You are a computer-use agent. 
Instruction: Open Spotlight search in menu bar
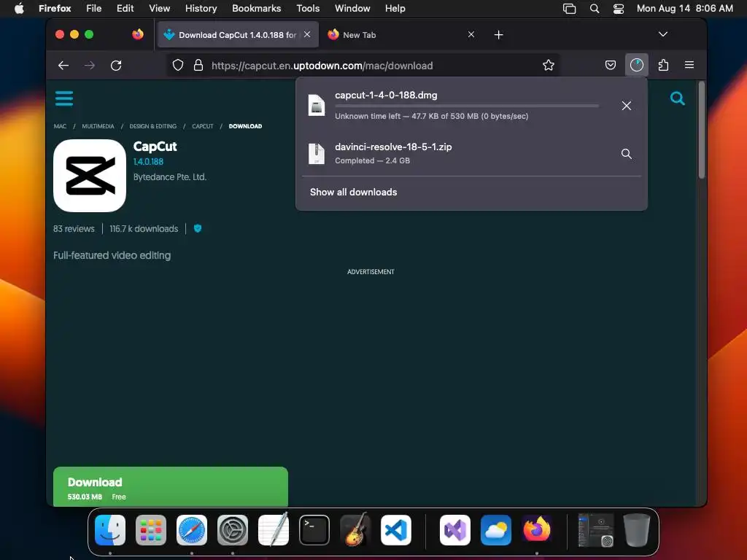pyautogui.click(x=594, y=9)
